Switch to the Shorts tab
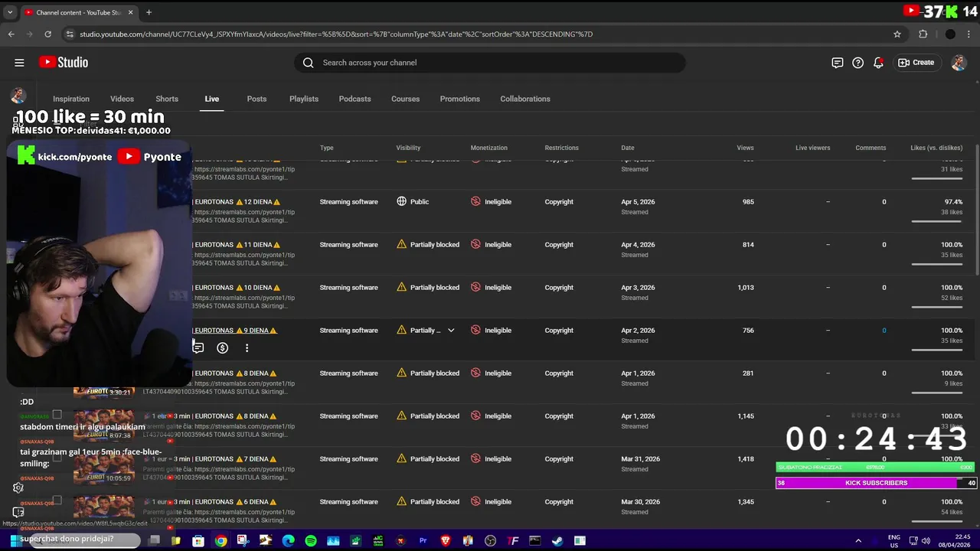The image size is (980, 551). coord(167,99)
